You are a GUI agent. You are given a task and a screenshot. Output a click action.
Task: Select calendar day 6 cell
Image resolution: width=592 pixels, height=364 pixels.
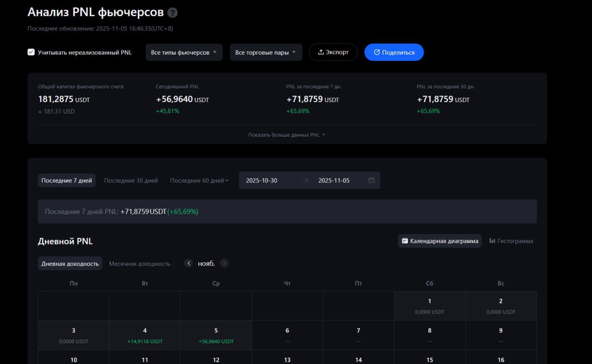[x=287, y=335]
